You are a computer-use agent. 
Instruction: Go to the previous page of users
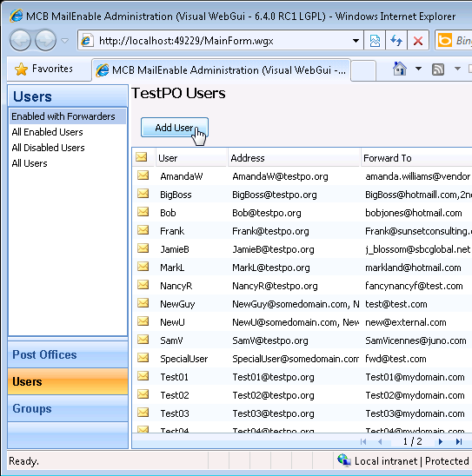[380, 441]
